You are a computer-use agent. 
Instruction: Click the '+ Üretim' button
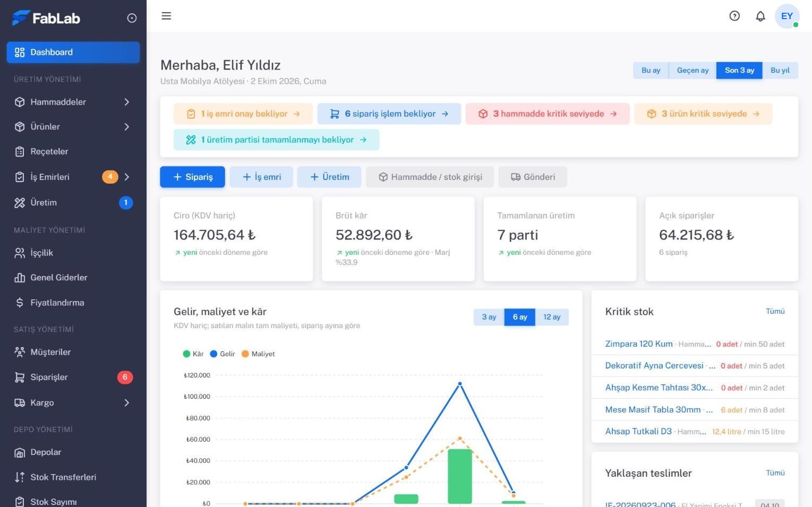click(x=329, y=177)
